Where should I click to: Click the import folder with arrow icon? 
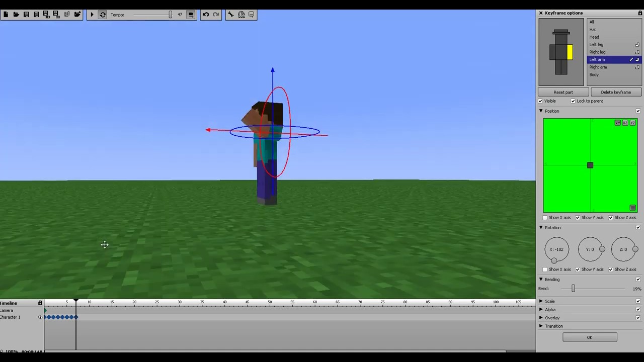pyautogui.click(x=77, y=15)
